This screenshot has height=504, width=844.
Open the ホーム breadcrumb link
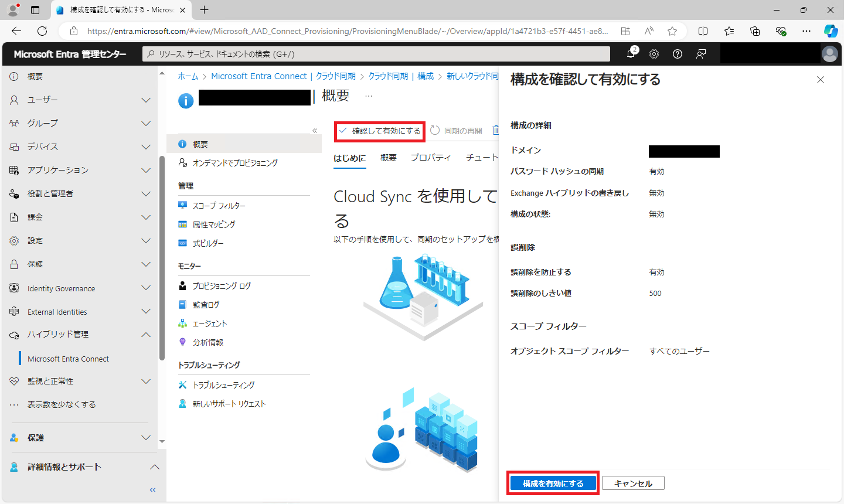[188, 76]
